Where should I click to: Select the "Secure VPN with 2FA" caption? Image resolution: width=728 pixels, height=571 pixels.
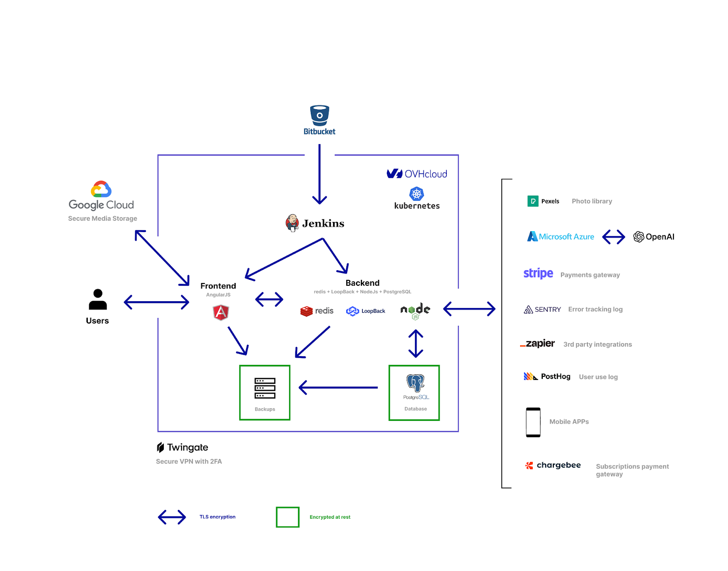[x=189, y=461]
